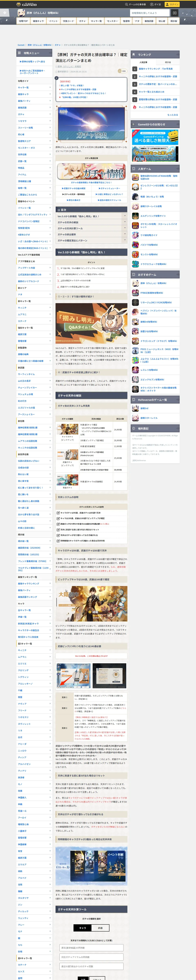
Task: Switch to the 人気記事 ranking tab
Action: point(143,62)
